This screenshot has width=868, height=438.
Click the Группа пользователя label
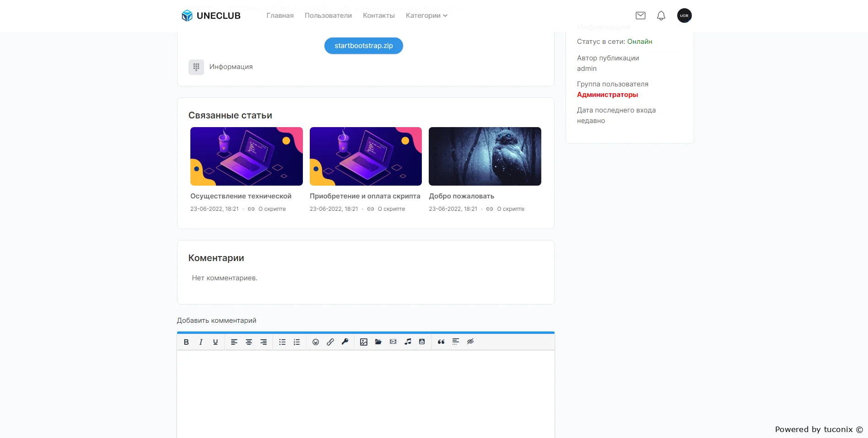tap(613, 84)
